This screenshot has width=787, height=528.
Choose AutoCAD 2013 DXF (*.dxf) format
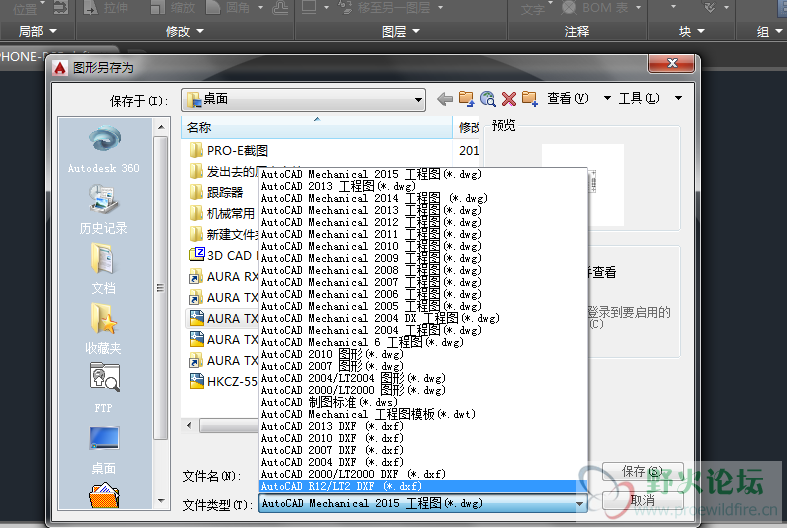coord(423,426)
